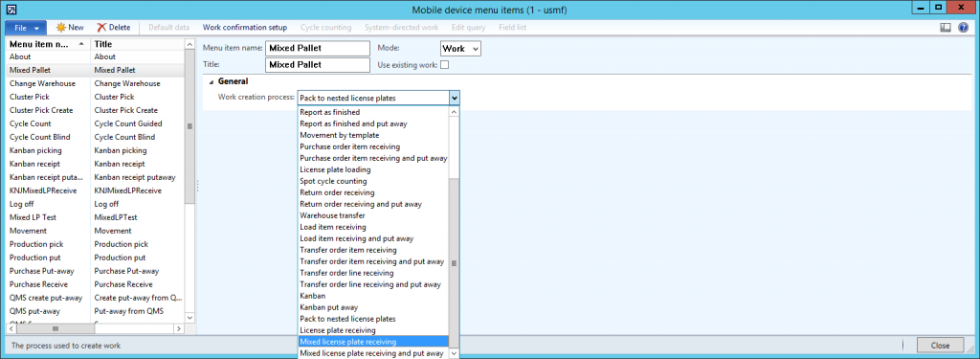Select Movement by template option

(x=373, y=135)
